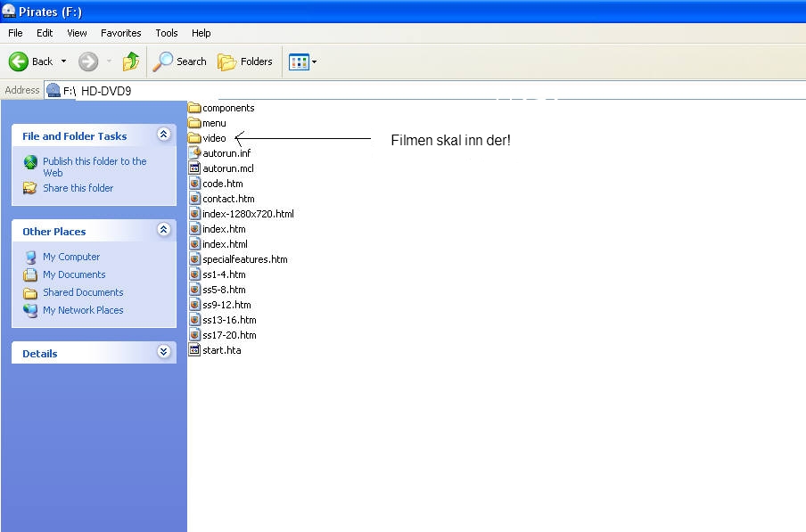Image resolution: width=806 pixels, height=532 pixels.
Task: Select the index-1280x720.html file icon
Action: (x=194, y=214)
